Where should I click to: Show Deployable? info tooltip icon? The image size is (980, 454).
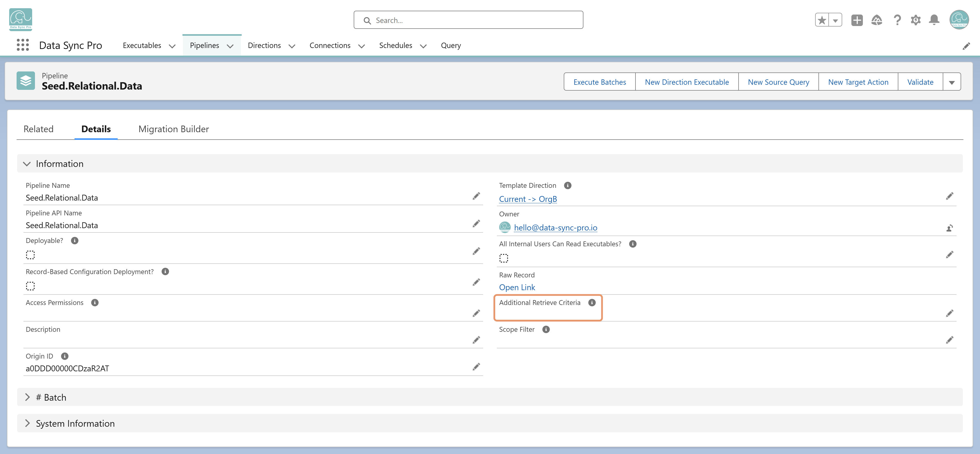75,240
